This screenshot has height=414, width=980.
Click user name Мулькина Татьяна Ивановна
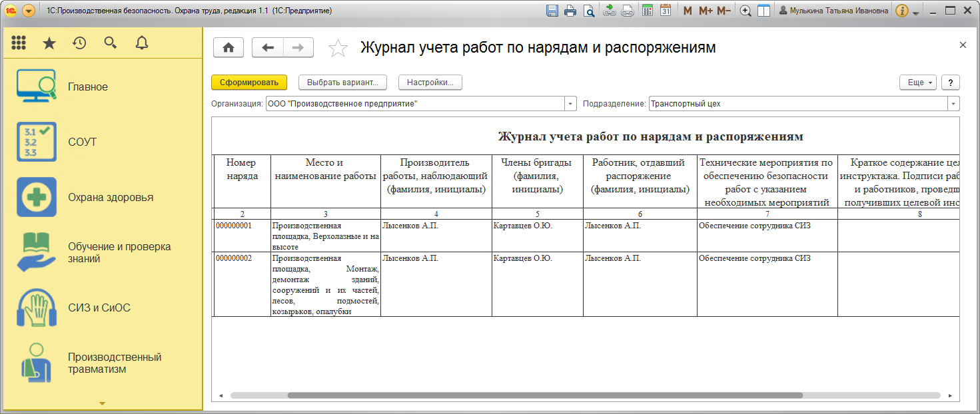coord(833,11)
